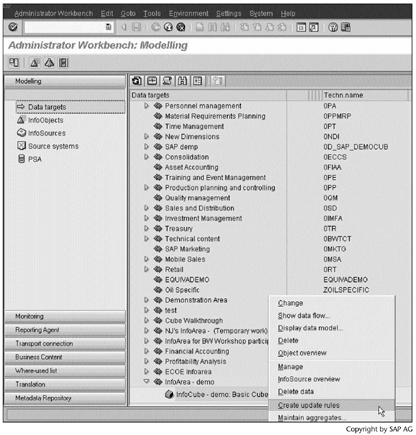Click the single triangle InfoObject icon in application toolbar
This screenshot has height=435, width=416.
34,63
